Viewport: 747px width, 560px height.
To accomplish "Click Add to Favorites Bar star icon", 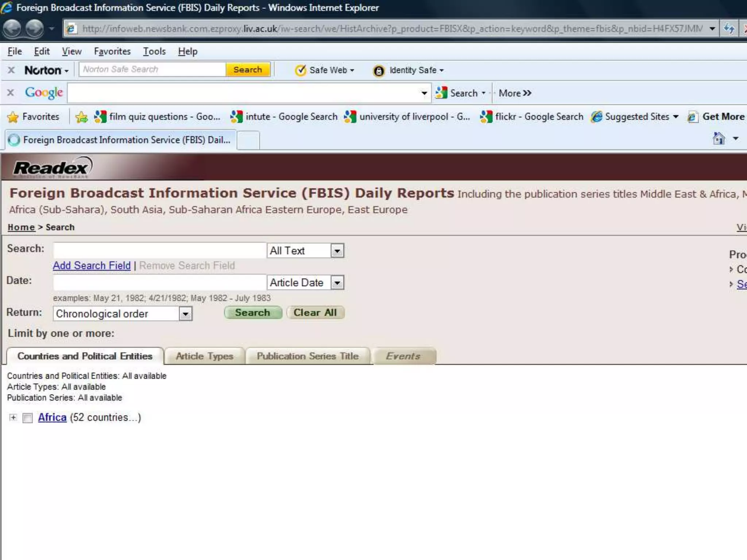I will (x=82, y=117).
